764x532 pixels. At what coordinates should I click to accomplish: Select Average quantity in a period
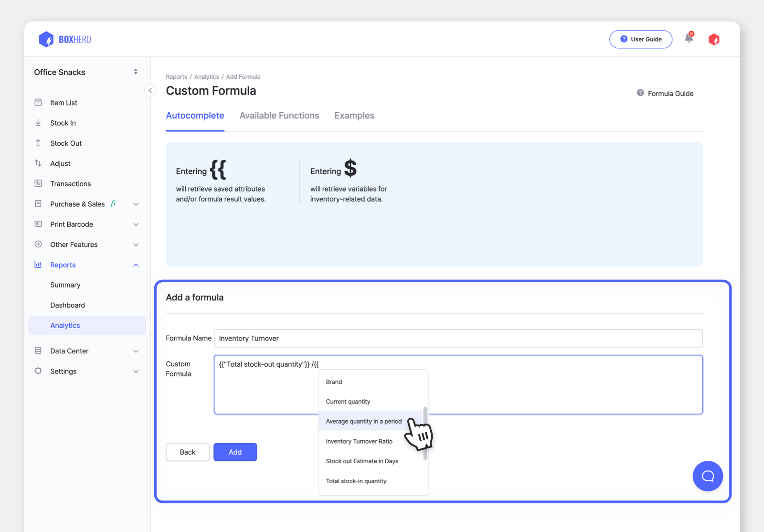pos(363,421)
